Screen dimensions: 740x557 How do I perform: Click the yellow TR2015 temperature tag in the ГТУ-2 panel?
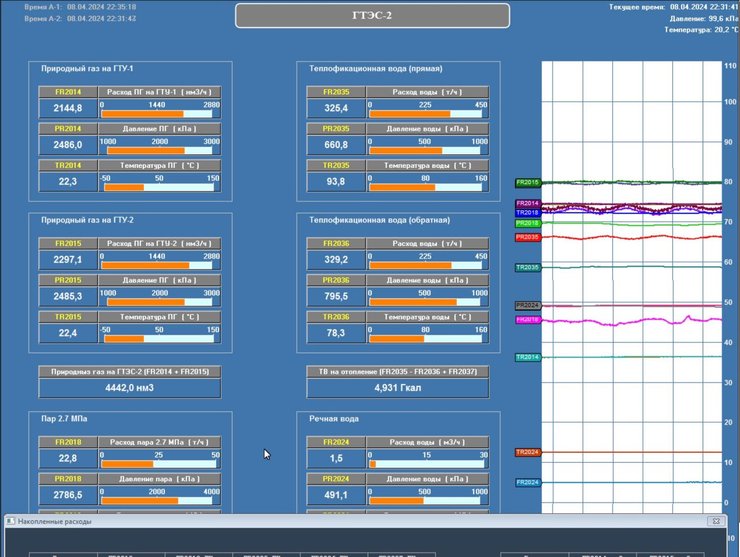[68, 317]
